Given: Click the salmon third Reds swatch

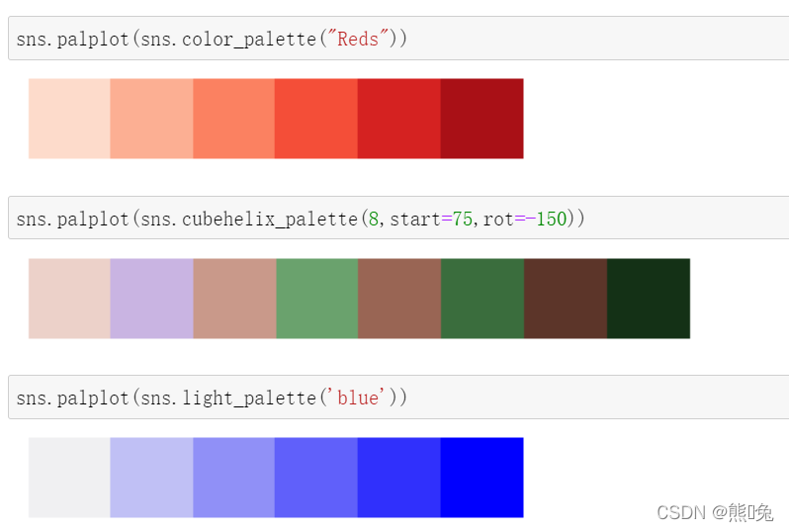Looking at the screenshot, I should click(233, 119).
